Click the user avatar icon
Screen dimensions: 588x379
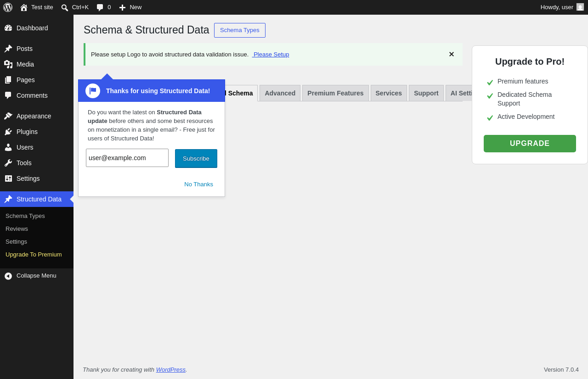pos(580,7)
